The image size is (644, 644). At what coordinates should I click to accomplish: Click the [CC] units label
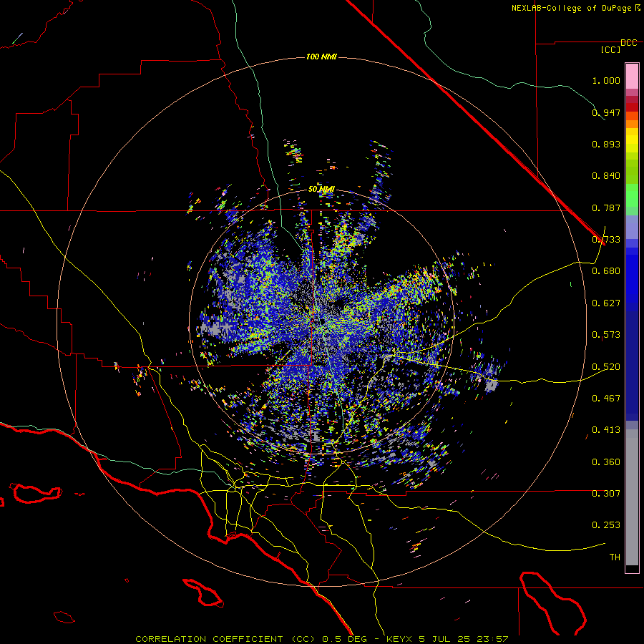pyautogui.click(x=610, y=49)
